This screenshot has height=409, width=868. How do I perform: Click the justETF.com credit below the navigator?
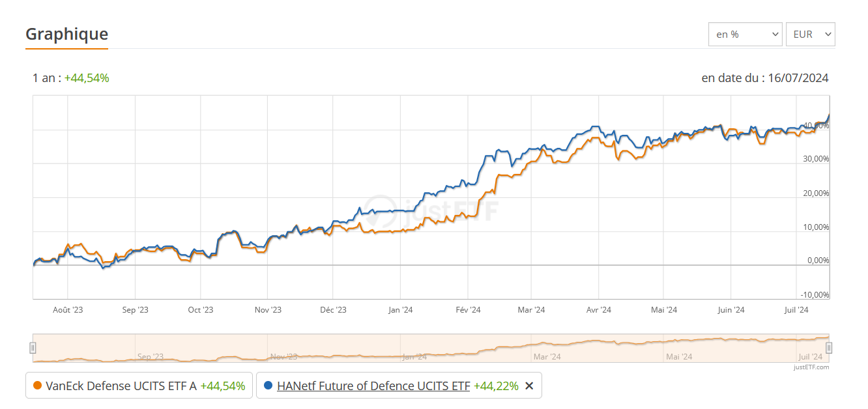[x=811, y=367]
